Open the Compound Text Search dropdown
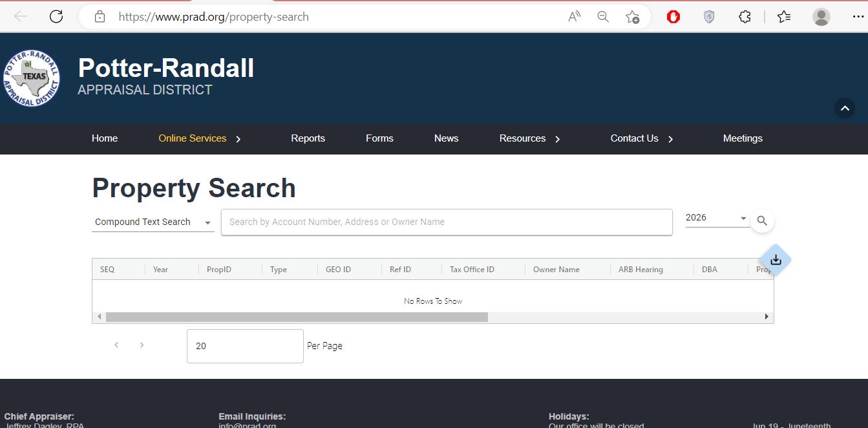The height and width of the screenshot is (428, 868). 153,222
